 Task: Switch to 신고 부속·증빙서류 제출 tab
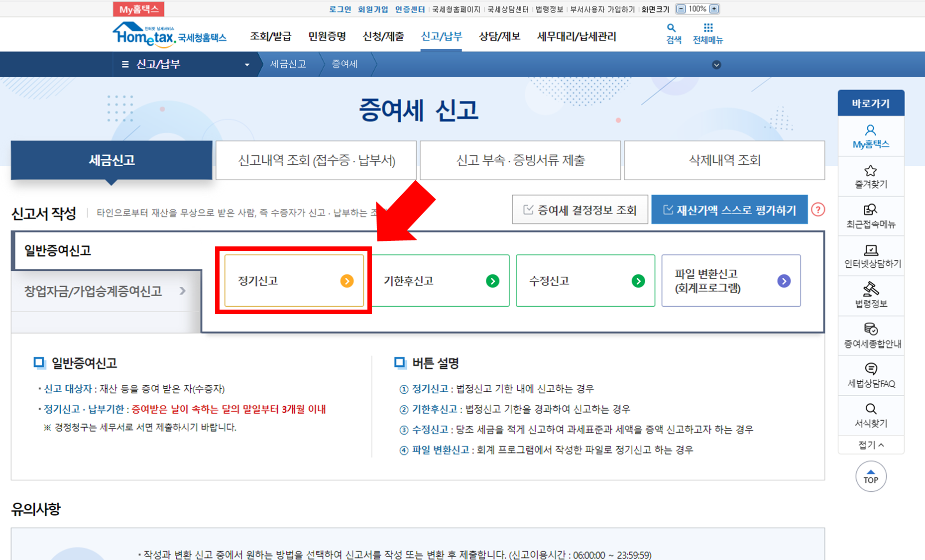[520, 160]
